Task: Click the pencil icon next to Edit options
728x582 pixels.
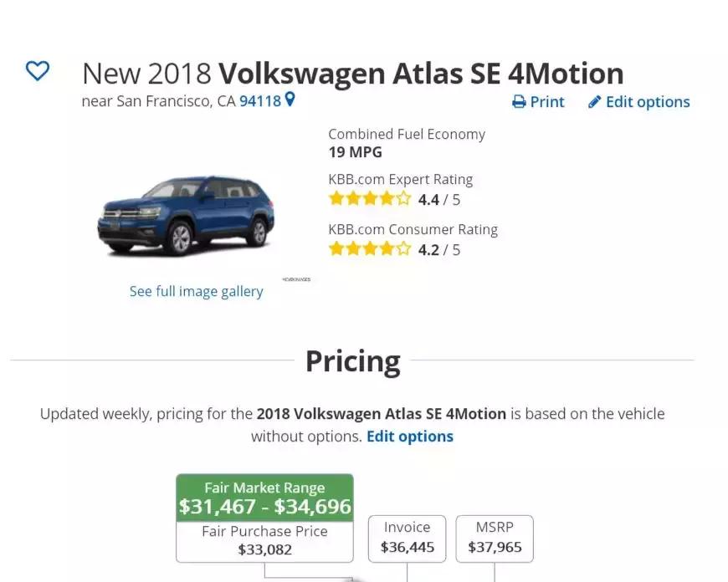Action: point(595,102)
